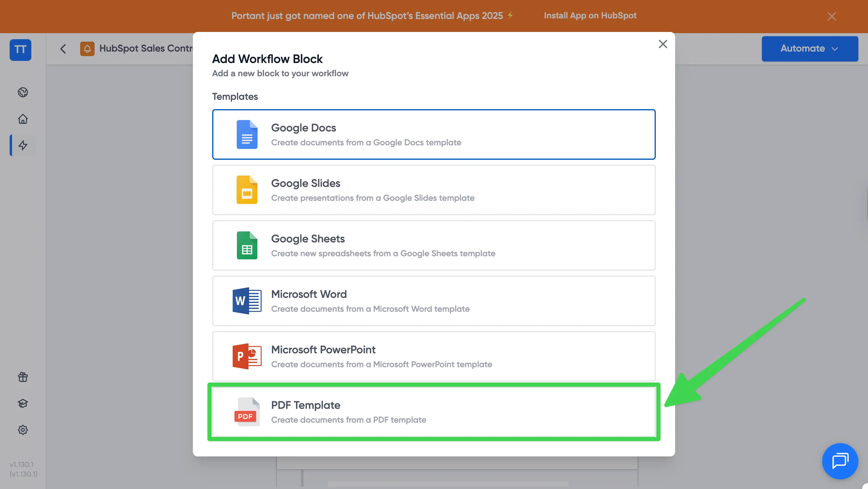
Task: Click Install App on HubSpot link
Action: click(590, 15)
